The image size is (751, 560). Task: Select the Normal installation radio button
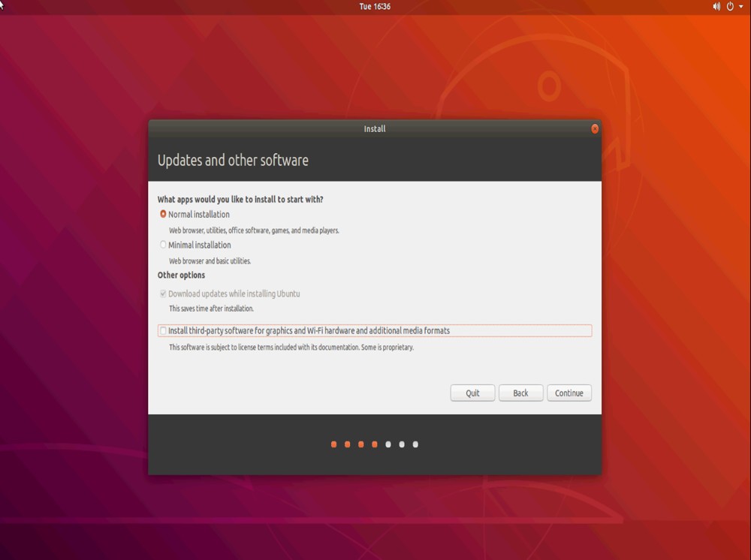coord(163,214)
